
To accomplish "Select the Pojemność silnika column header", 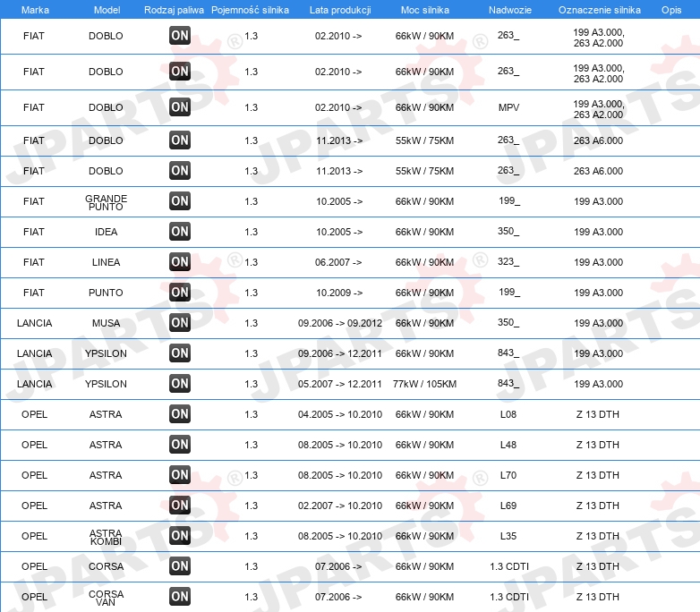I will pyautogui.click(x=250, y=10).
